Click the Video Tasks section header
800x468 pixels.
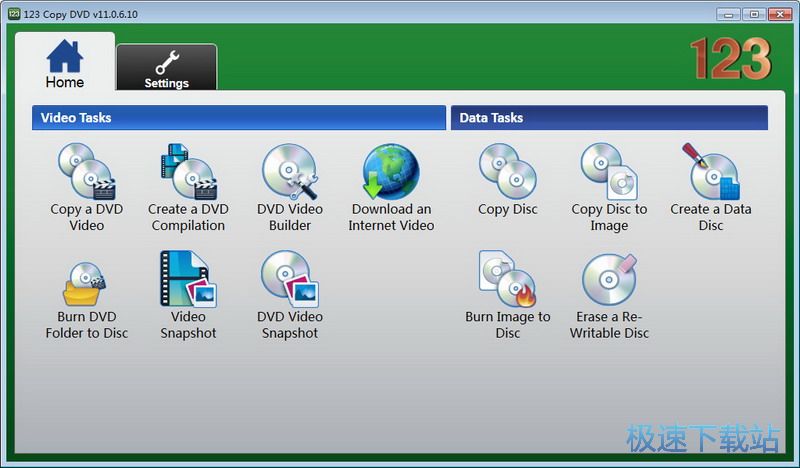coord(238,118)
